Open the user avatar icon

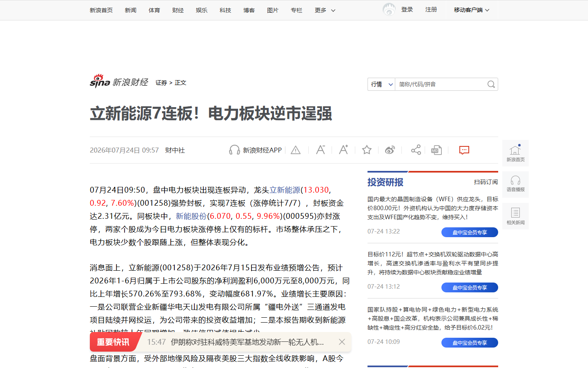point(389,9)
